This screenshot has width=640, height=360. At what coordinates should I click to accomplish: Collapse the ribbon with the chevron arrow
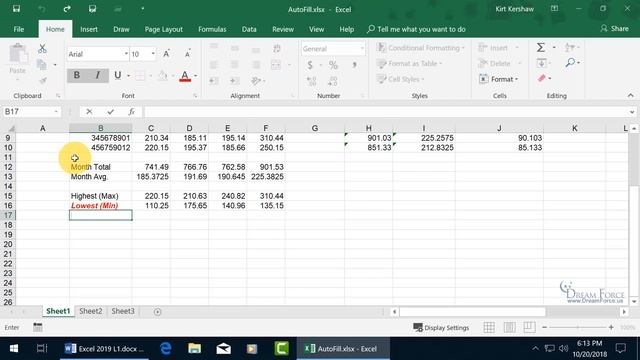tap(631, 96)
